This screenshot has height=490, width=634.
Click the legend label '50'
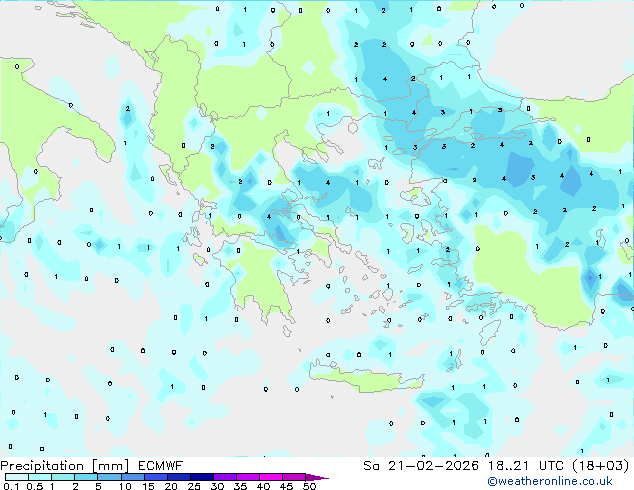click(x=309, y=486)
